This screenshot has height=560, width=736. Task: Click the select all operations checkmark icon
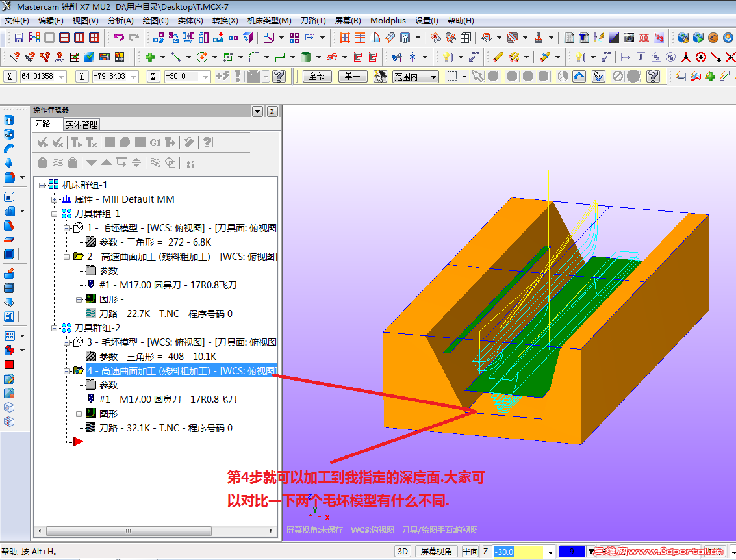point(42,142)
